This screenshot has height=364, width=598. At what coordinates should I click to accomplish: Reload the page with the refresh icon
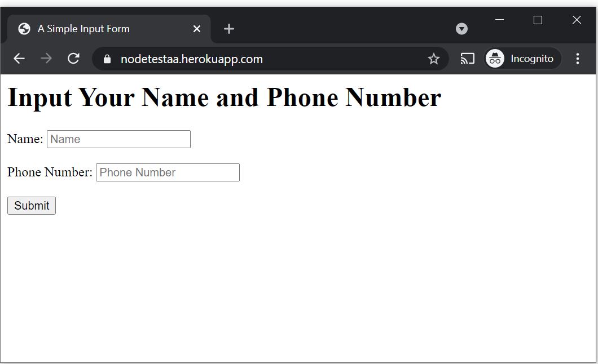coord(73,59)
